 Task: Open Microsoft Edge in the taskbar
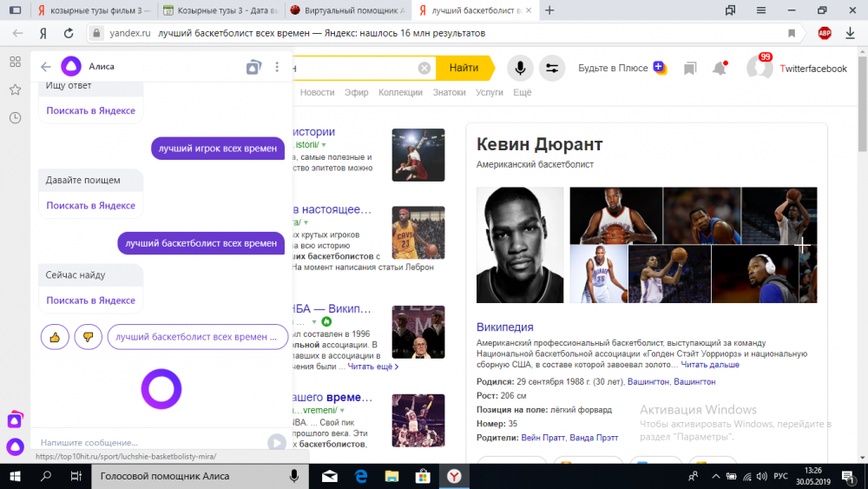(x=361, y=476)
